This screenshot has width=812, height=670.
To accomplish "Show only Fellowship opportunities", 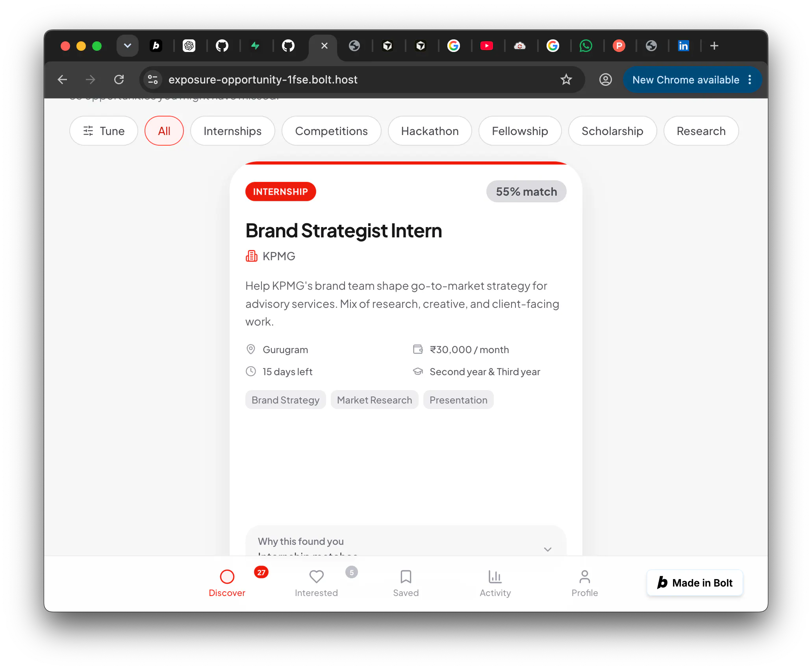I will (520, 131).
